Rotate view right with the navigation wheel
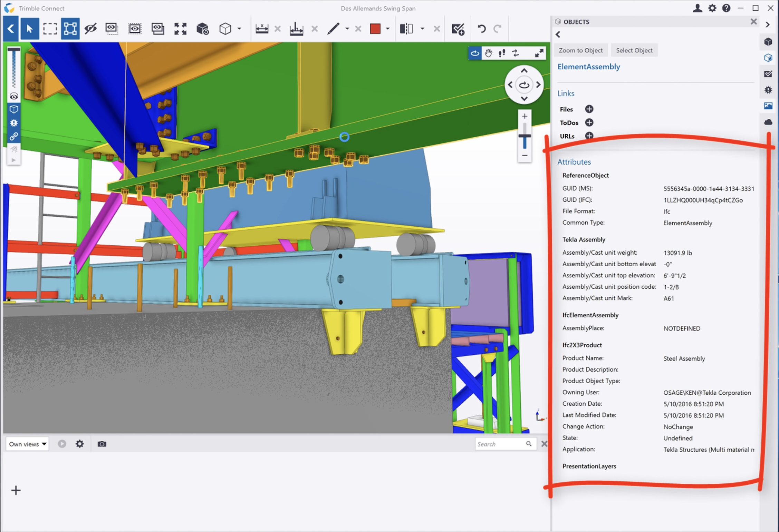 pos(538,85)
